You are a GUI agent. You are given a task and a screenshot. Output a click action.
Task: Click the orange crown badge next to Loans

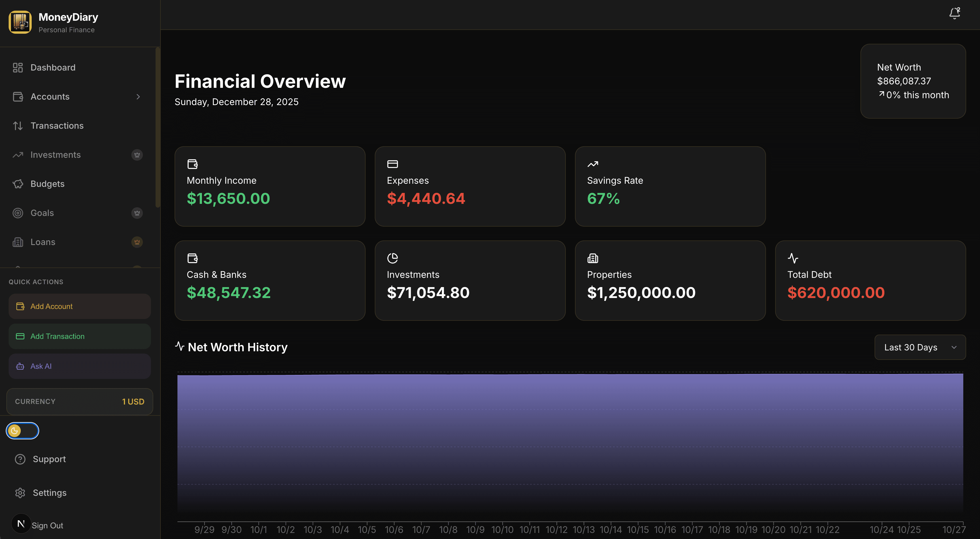pyautogui.click(x=137, y=242)
